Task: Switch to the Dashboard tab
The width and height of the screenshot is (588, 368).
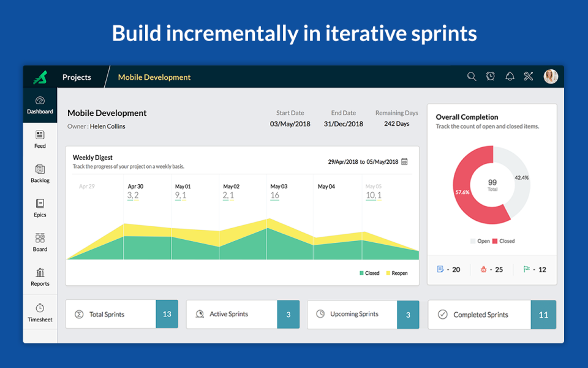Action: (40, 104)
